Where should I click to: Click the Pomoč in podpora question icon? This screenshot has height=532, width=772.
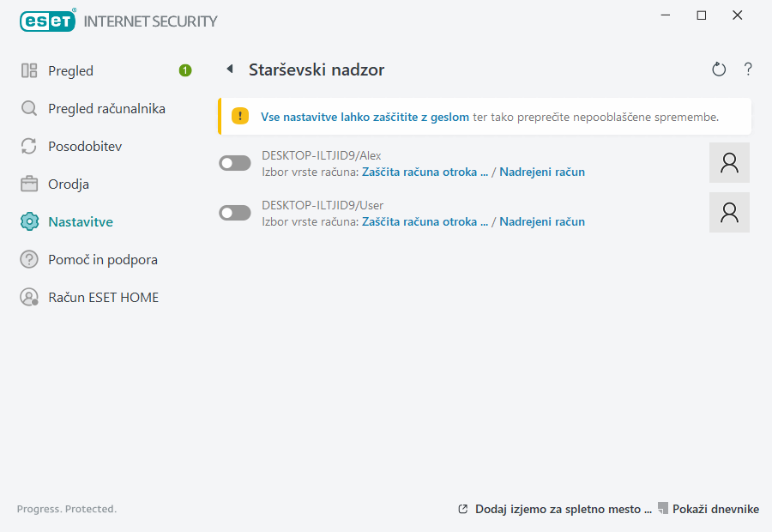tap(27, 259)
